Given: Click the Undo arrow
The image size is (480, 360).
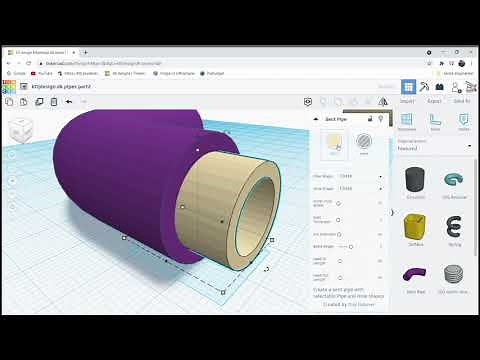Looking at the screenshot, I should [69, 102].
